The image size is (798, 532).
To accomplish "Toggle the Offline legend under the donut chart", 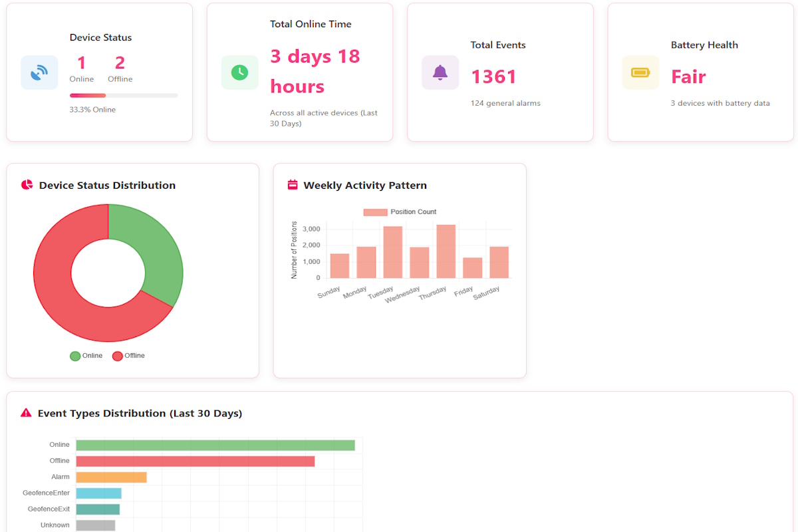I will tap(128, 356).
